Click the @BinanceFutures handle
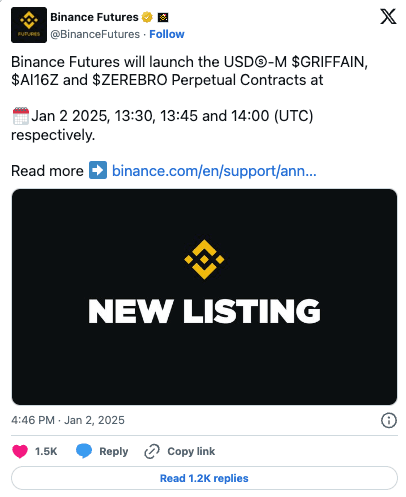 coord(95,34)
